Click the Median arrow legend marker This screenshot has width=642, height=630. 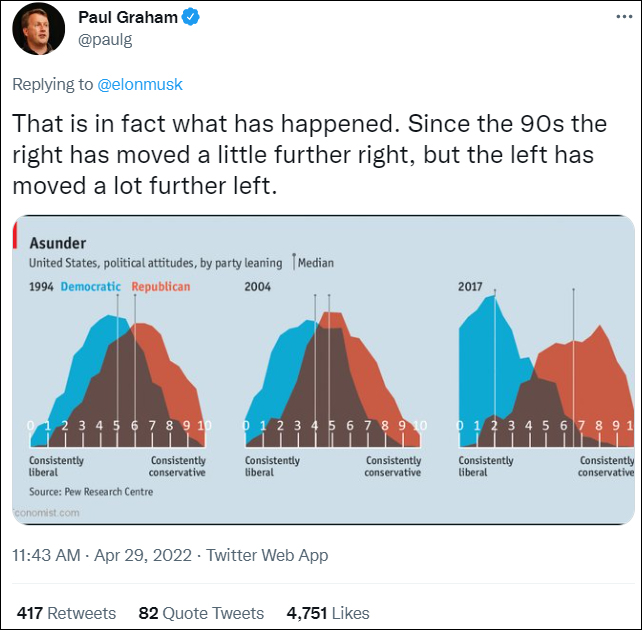tap(294, 263)
